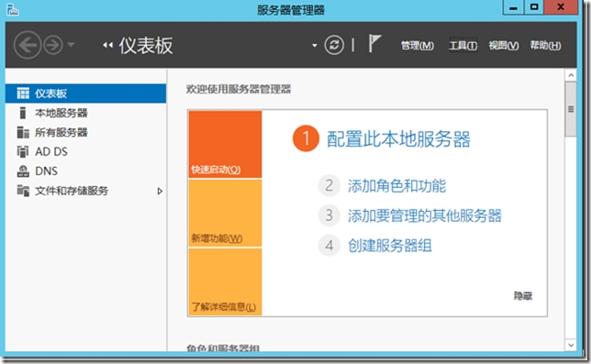
Task: Select 本地服务器 in the sidebar
Action: (x=85, y=113)
